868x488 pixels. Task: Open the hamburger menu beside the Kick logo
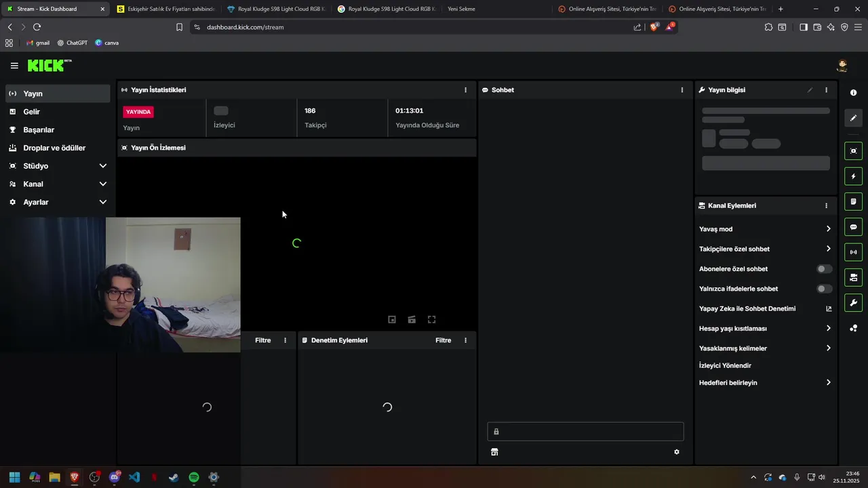tap(14, 66)
